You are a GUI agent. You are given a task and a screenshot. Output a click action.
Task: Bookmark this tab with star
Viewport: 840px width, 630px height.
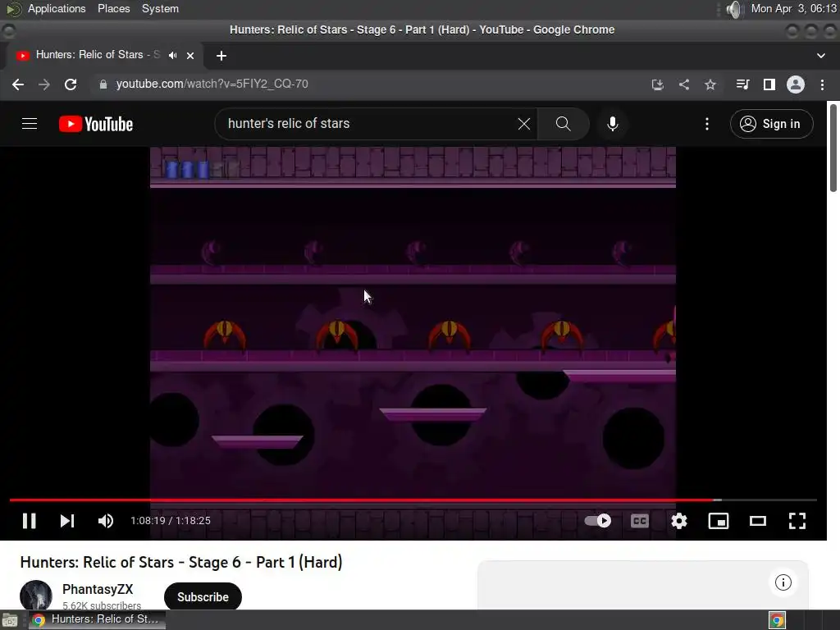pyautogui.click(x=710, y=84)
